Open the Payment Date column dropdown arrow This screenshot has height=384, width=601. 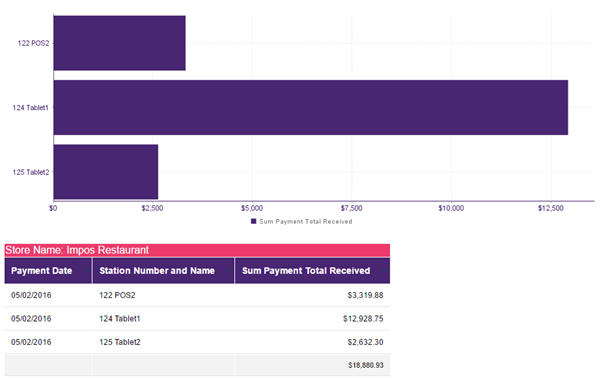click(x=86, y=271)
